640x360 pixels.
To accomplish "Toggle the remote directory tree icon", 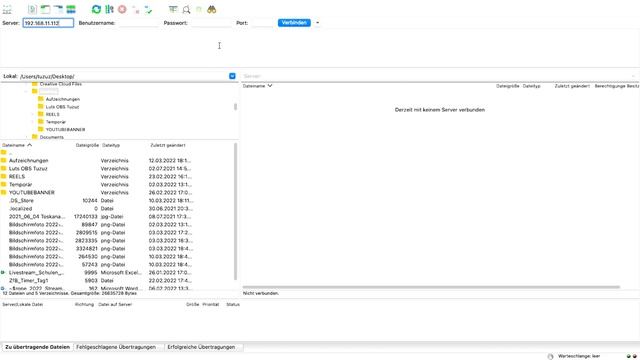I will (x=58, y=9).
